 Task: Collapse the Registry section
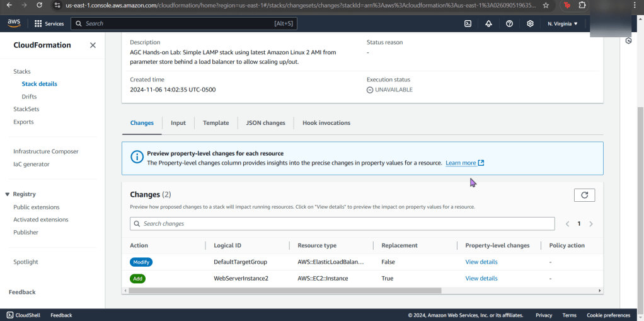(8, 194)
